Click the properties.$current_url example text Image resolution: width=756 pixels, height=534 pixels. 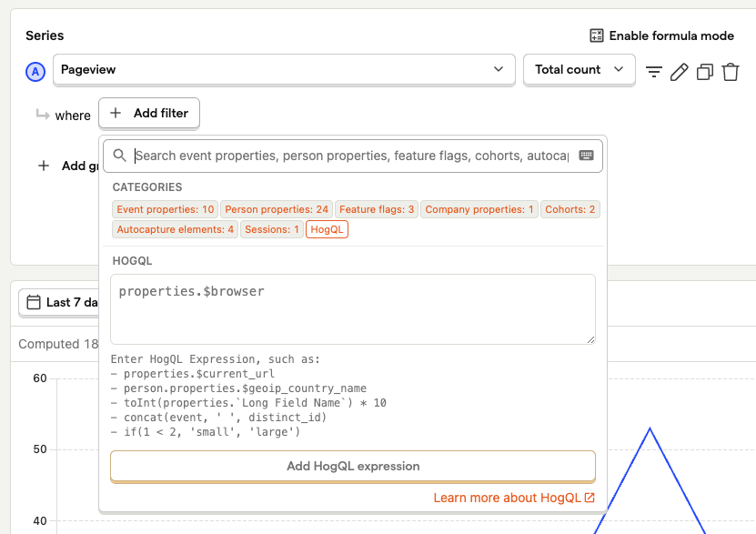[x=199, y=374]
